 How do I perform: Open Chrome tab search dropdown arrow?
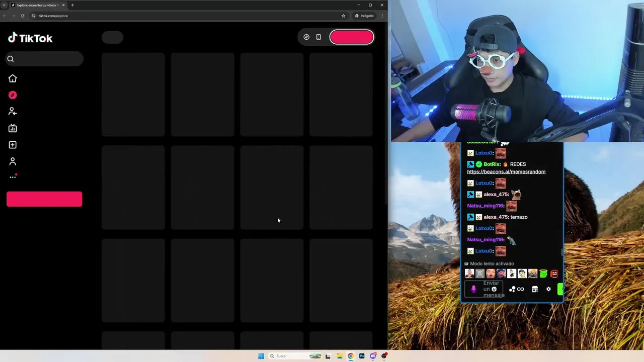tap(4, 5)
